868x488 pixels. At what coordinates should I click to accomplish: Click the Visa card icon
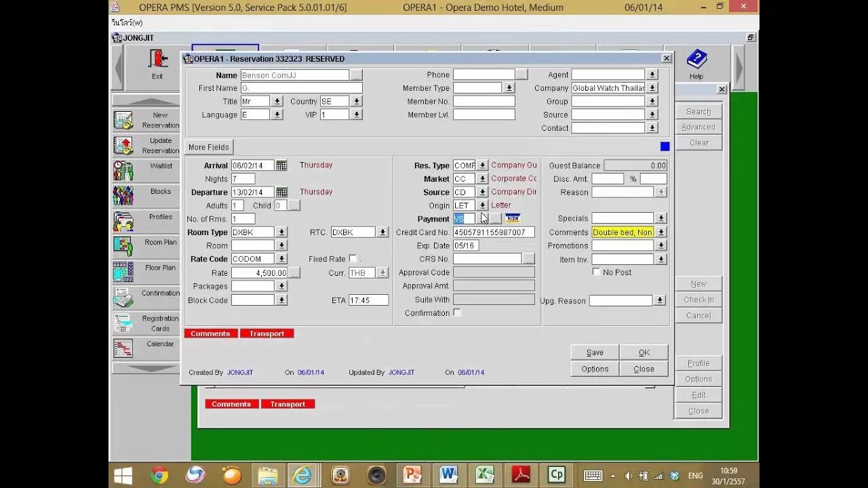[513, 218]
